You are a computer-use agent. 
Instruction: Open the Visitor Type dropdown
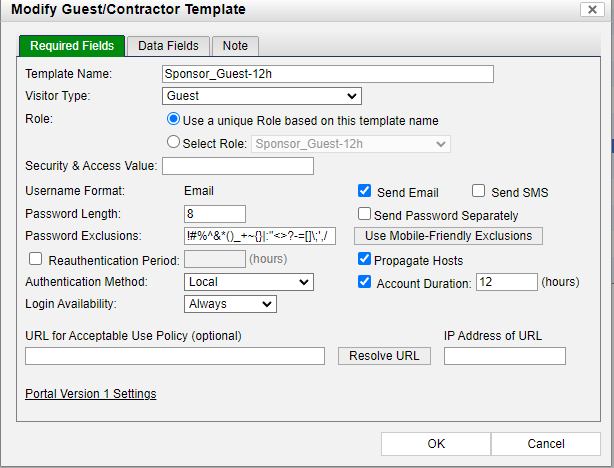click(261, 96)
